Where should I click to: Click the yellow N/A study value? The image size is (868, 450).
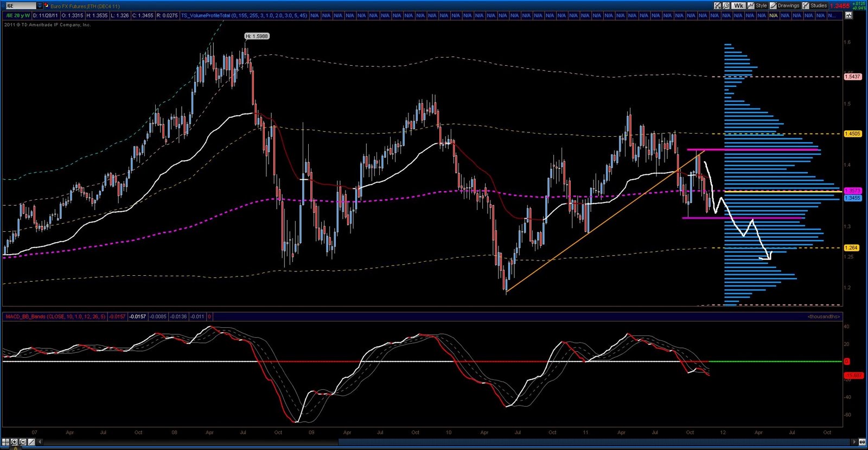pyautogui.click(x=773, y=15)
